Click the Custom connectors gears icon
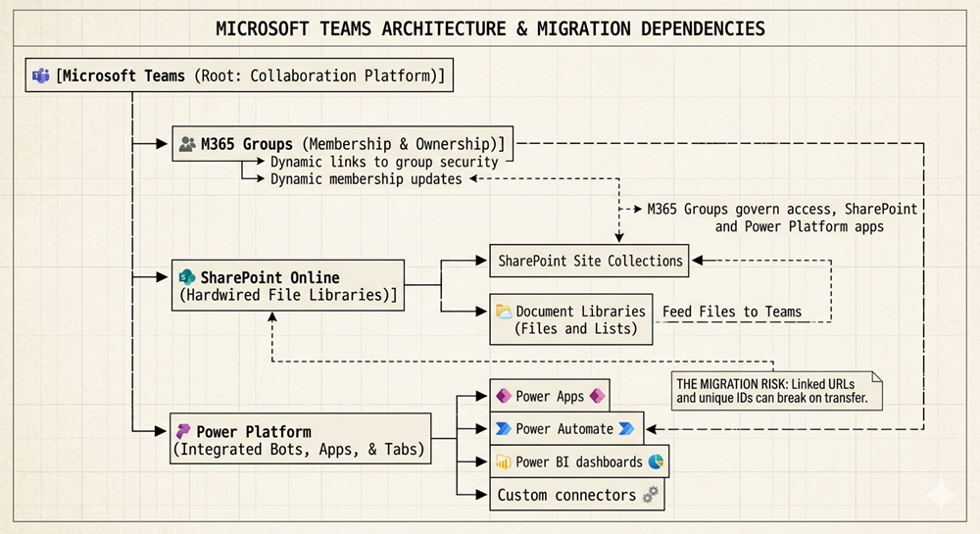This screenshot has width=980, height=534. (x=651, y=495)
